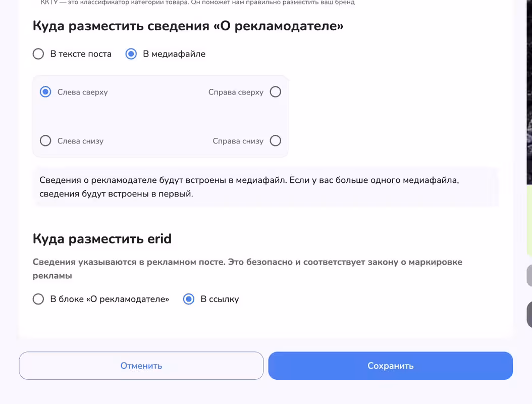Click the heading 'Куда разместить сведения «О рекламодателе»'
The width and height of the screenshot is (532, 404).
(x=188, y=26)
